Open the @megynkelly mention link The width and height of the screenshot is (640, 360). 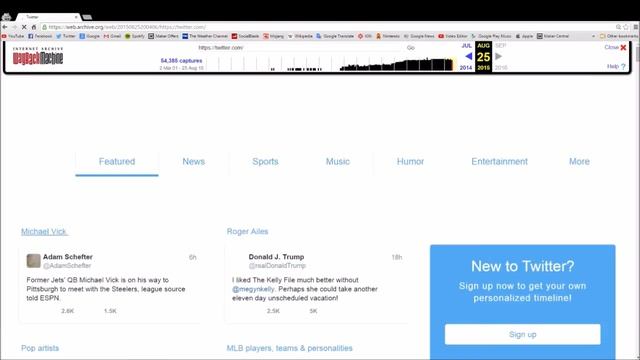[253, 289]
